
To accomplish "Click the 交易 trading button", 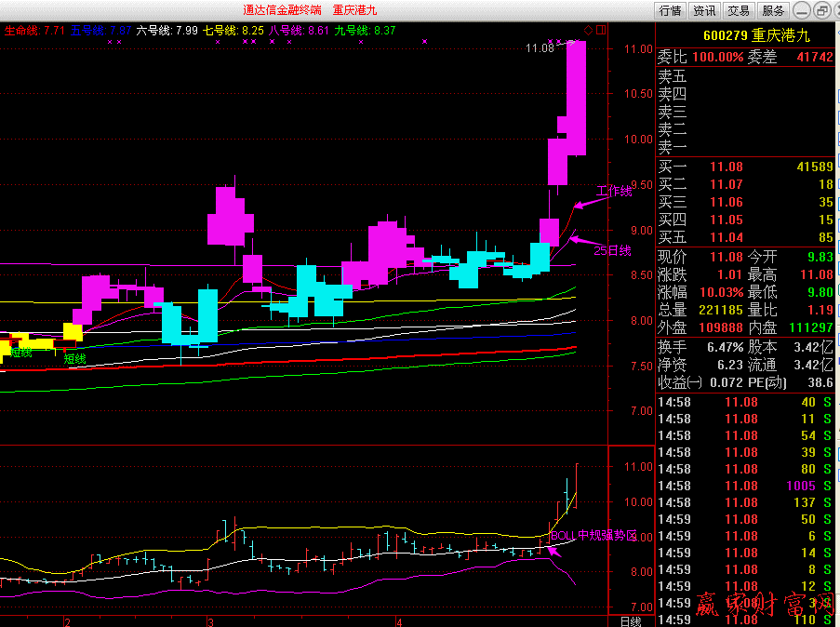I will 739,11.
